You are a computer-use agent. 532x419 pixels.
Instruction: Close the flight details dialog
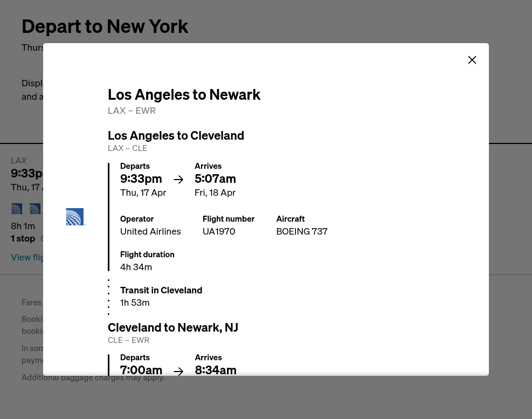(472, 60)
